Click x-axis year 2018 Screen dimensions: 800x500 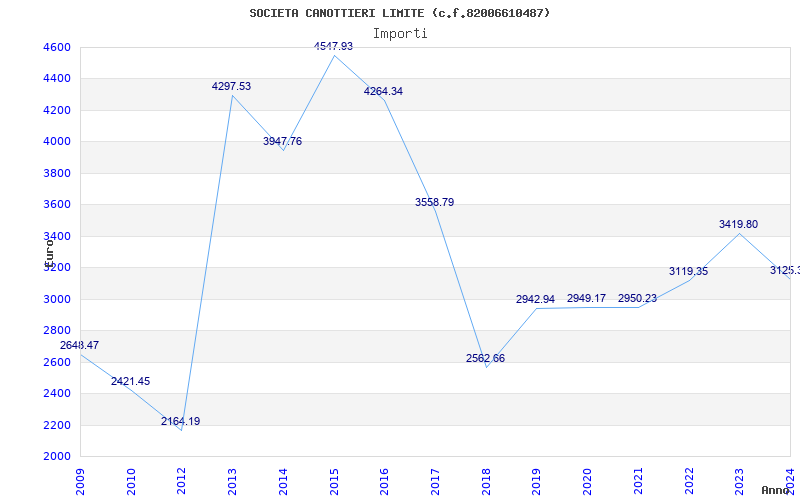click(x=486, y=482)
